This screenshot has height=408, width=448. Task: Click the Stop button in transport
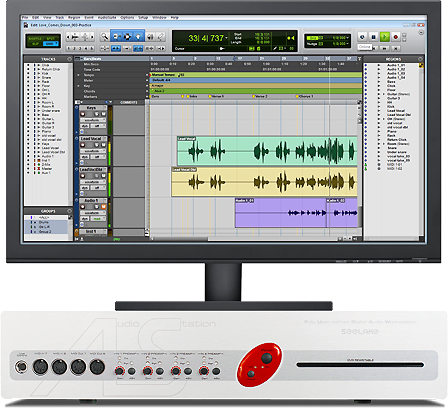click(x=374, y=37)
